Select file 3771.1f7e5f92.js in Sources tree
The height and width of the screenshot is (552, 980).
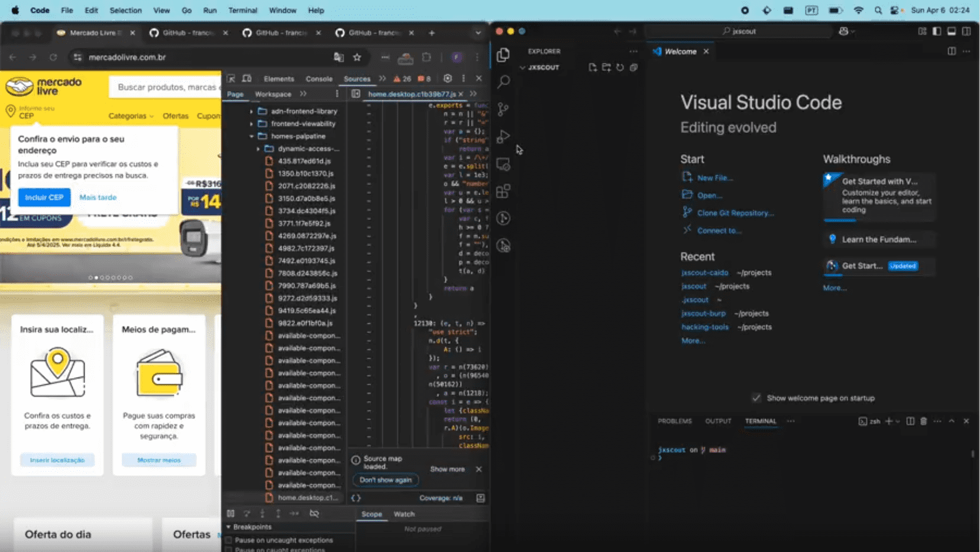(304, 223)
